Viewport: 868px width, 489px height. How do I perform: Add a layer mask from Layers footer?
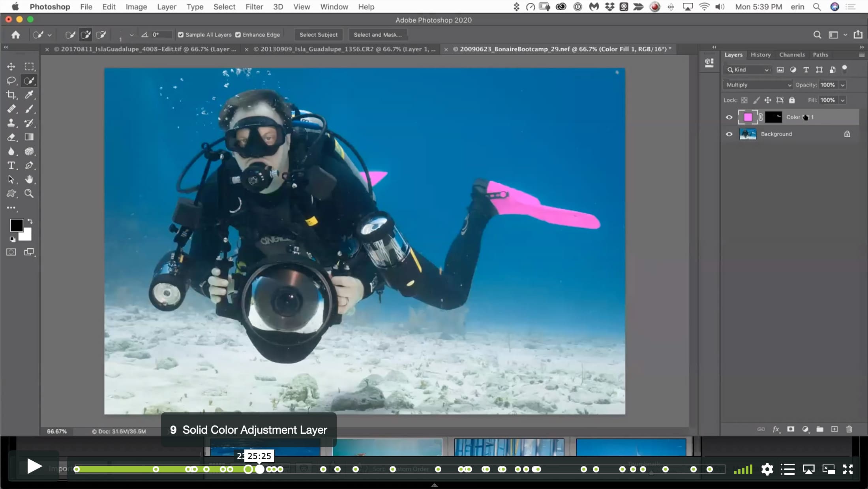791,429
